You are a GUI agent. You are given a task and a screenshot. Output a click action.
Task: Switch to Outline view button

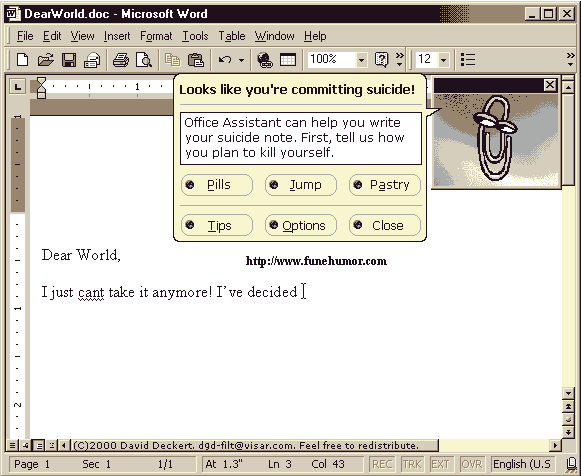tap(51, 445)
